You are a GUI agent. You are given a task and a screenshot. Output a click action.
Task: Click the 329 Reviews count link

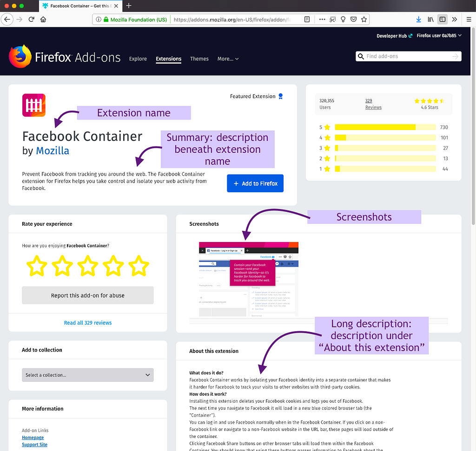373,104
